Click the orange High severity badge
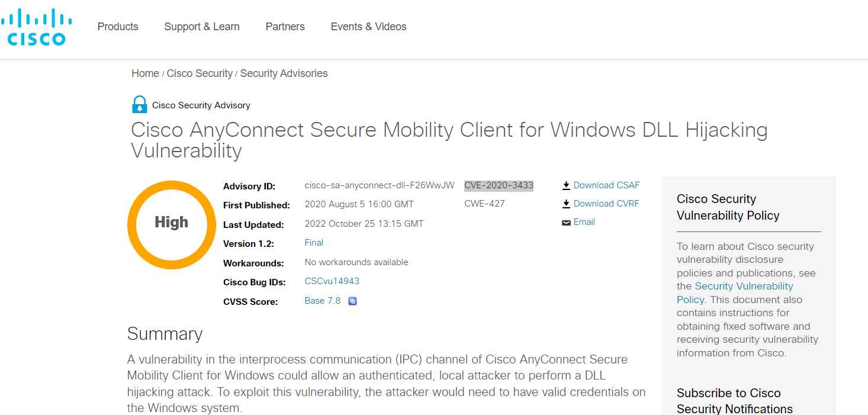This screenshot has width=868, height=415. [171, 224]
